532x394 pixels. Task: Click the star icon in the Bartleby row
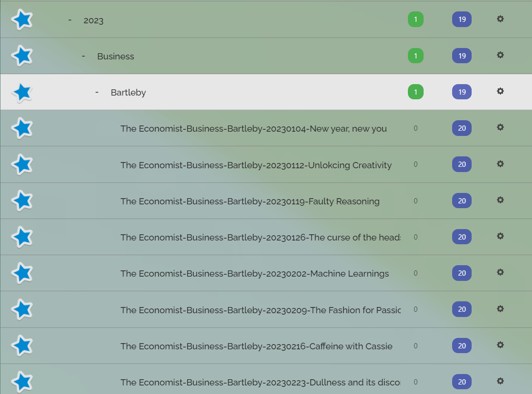click(x=22, y=92)
